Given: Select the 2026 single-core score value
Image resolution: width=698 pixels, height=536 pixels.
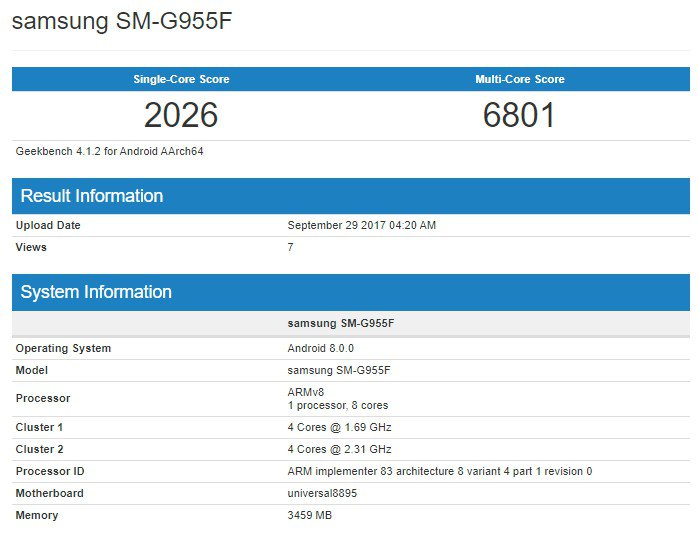Looking at the screenshot, I should click(181, 115).
